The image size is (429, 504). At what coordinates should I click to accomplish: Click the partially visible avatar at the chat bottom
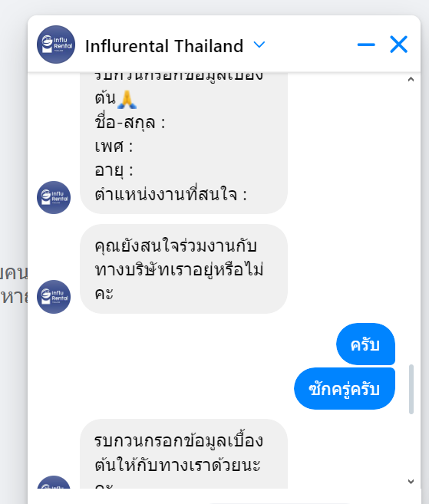click(x=54, y=483)
